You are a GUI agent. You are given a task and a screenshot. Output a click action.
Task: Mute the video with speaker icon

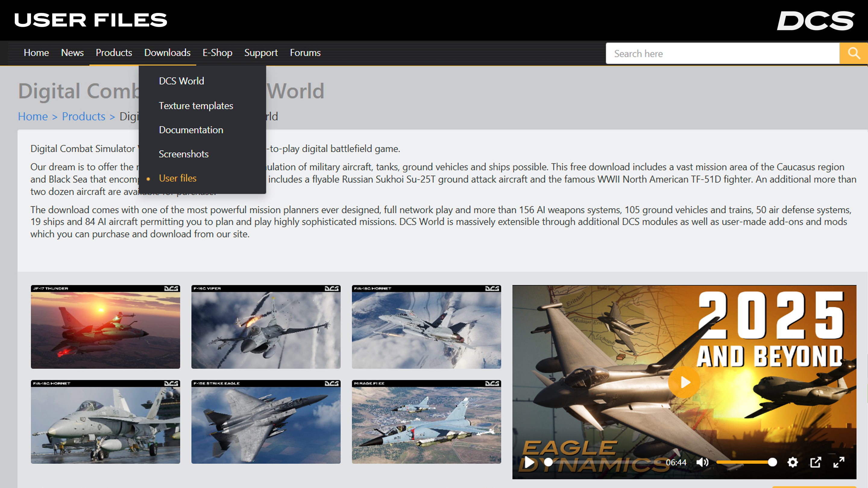click(702, 462)
